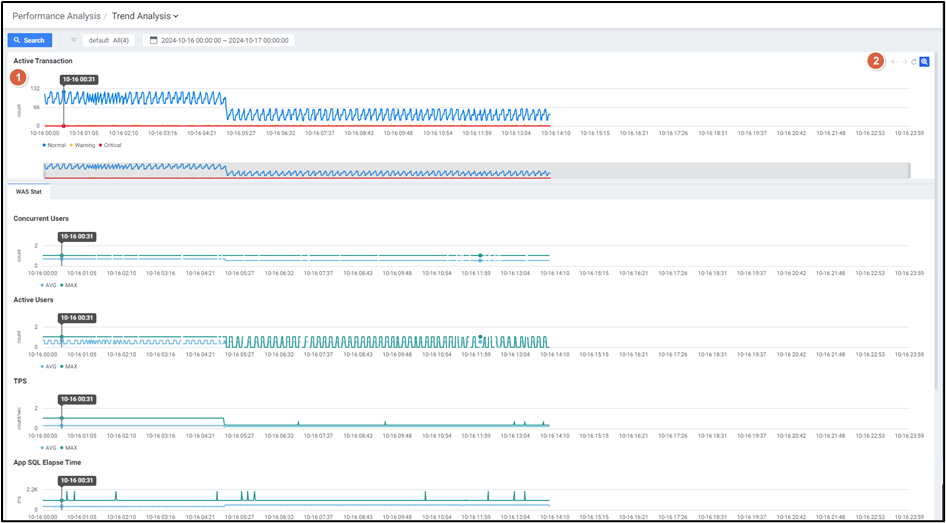Image resolution: width=946 pixels, height=523 pixels.
Task: Click the right handle of range slider
Action: (909, 171)
